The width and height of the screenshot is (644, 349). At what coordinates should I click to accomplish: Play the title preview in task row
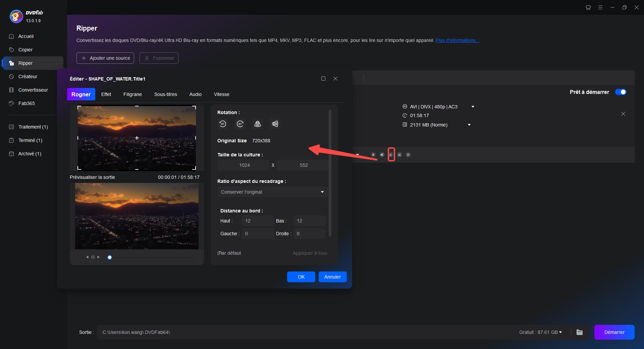[373, 155]
